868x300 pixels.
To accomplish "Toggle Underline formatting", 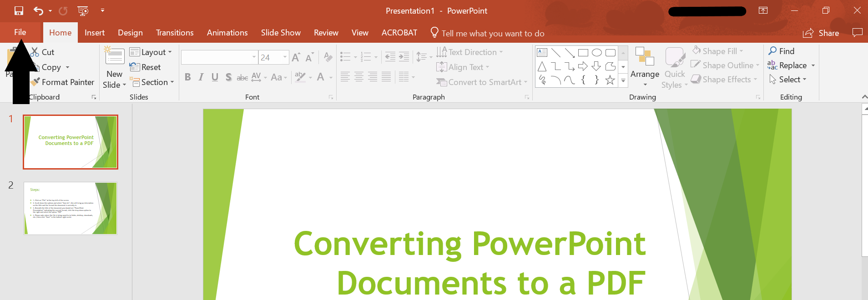I will point(215,77).
